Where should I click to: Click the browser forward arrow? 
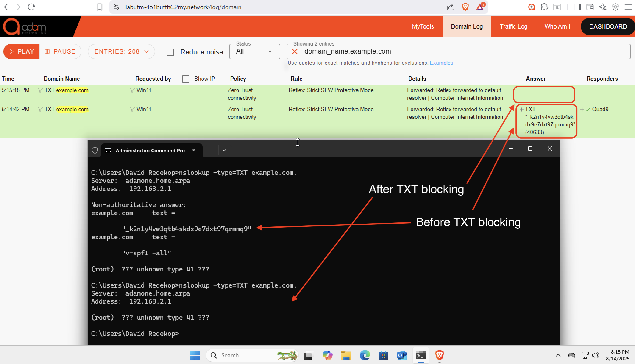coord(18,7)
